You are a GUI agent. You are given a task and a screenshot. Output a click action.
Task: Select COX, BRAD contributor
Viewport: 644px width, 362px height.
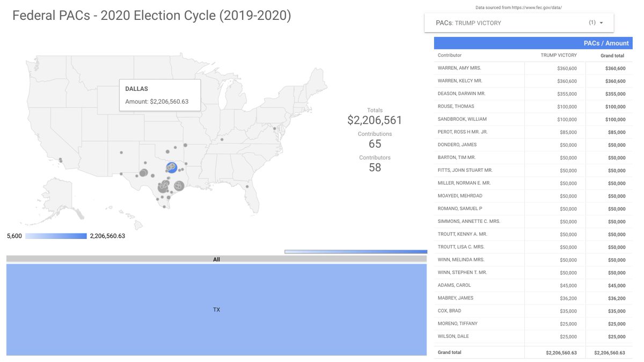pos(450,311)
